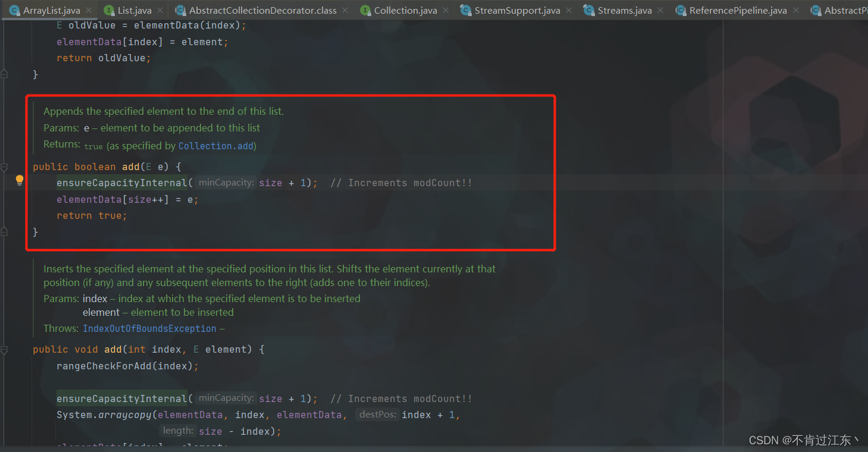Click the Streams.java tab class icon

[x=589, y=10]
